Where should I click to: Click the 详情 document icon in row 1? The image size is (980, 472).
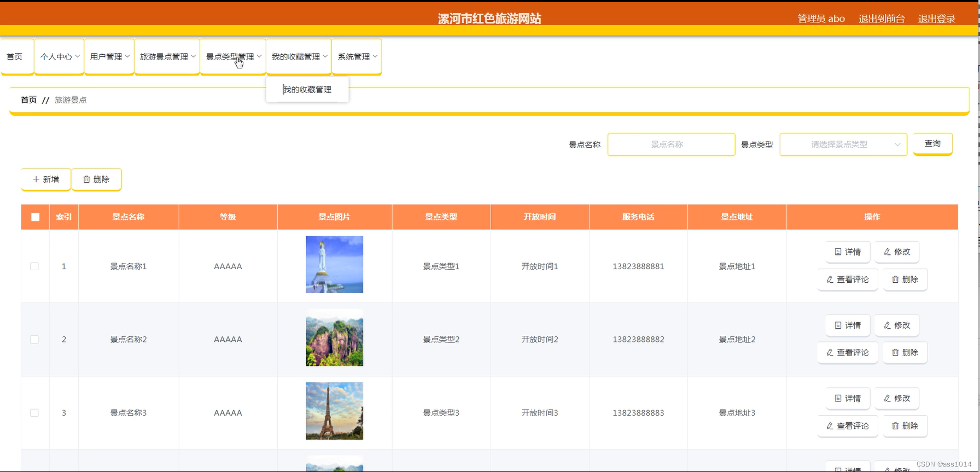[x=838, y=252]
